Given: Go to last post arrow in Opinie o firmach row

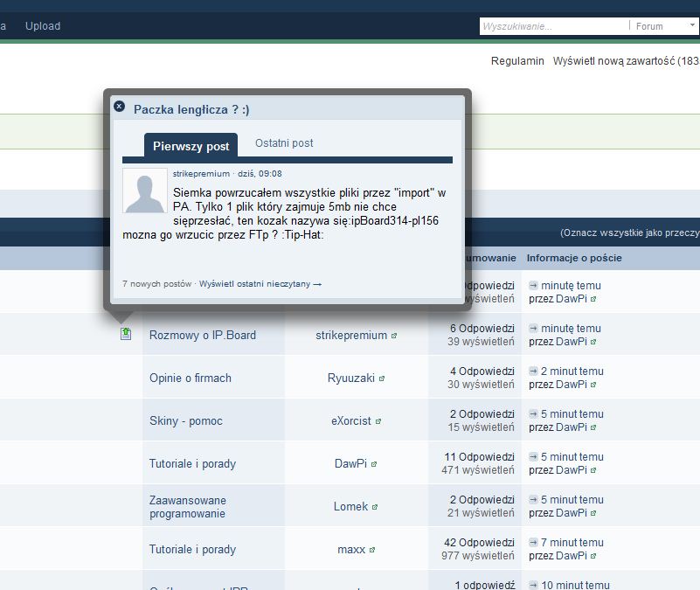Looking at the screenshot, I should pyautogui.click(x=533, y=371).
